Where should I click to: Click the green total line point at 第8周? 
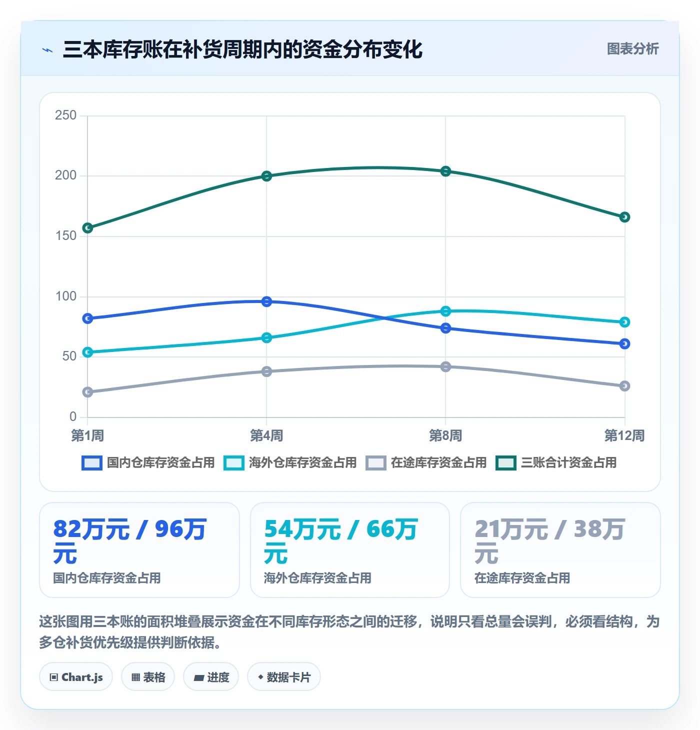[x=445, y=171]
